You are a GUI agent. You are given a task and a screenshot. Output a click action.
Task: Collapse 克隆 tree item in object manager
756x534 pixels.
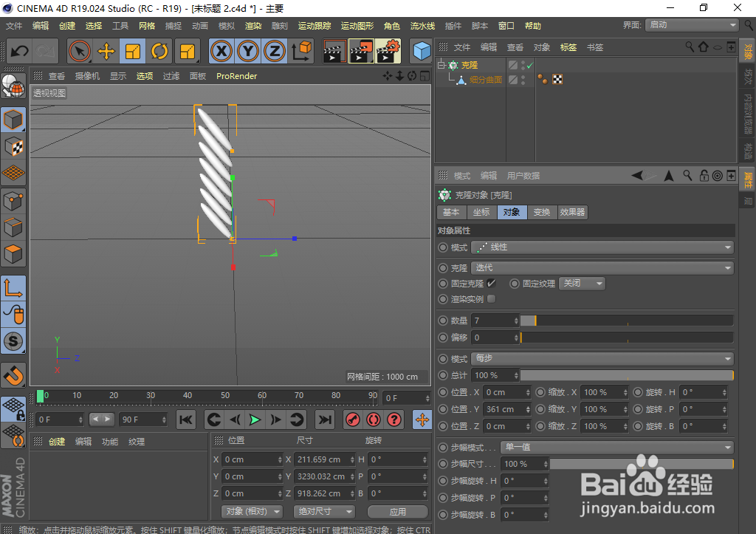click(x=441, y=65)
